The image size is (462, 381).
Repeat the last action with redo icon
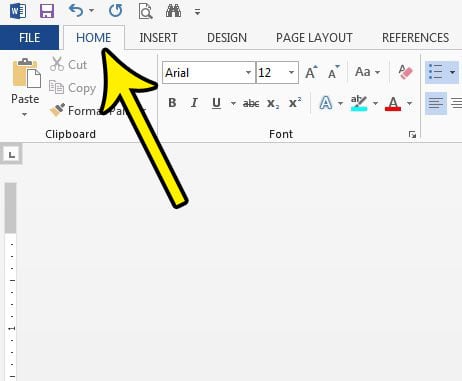pos(115,11)
